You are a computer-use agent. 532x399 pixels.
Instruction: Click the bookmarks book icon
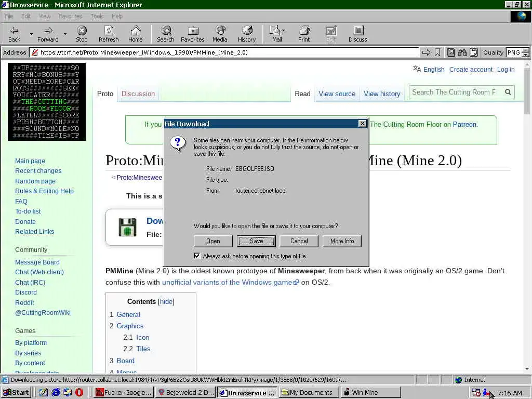pos(451,52)
